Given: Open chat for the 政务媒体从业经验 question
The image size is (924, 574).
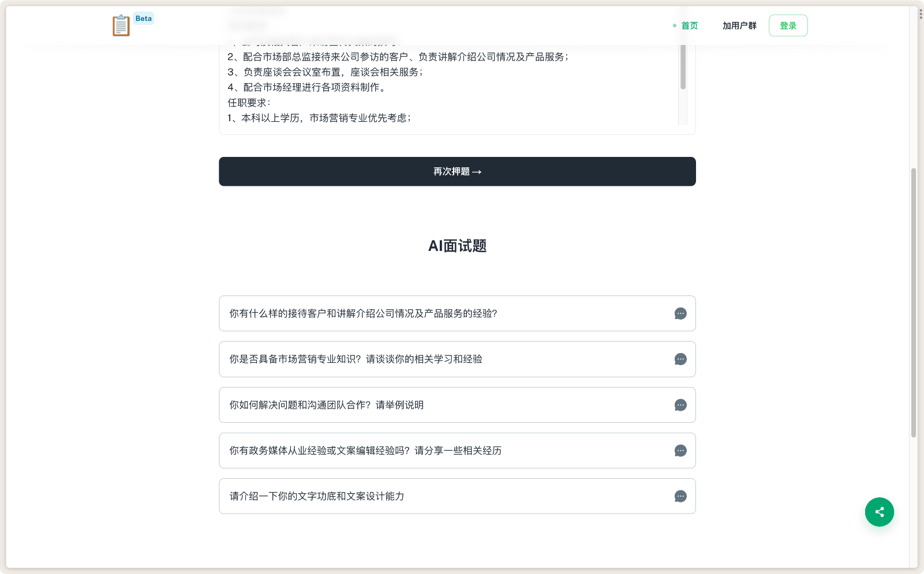Looking at the screenshot, I should tap(680, 451).
